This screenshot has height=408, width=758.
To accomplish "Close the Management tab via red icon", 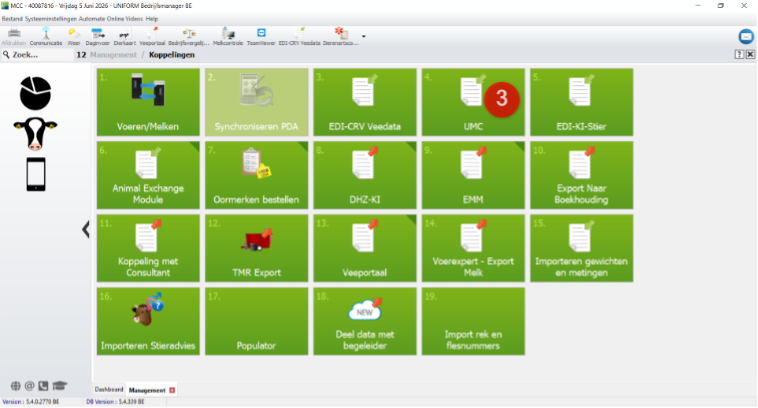I will point(172,390).
